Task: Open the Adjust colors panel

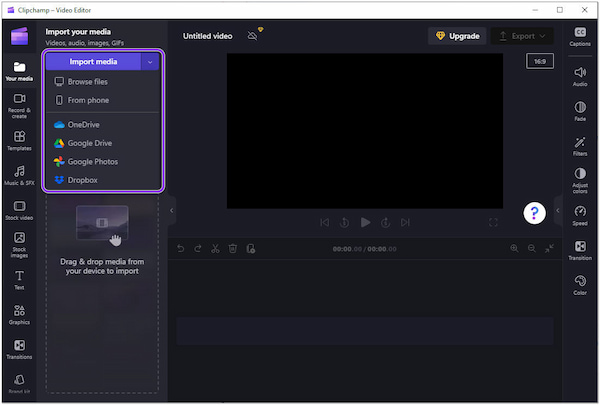Action: [x=580, y=181]
